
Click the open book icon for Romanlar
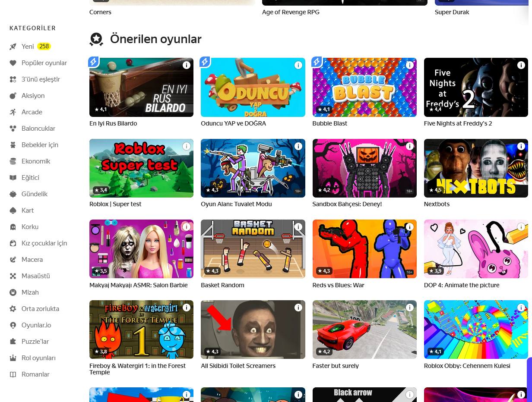click(x=13, y=374)
